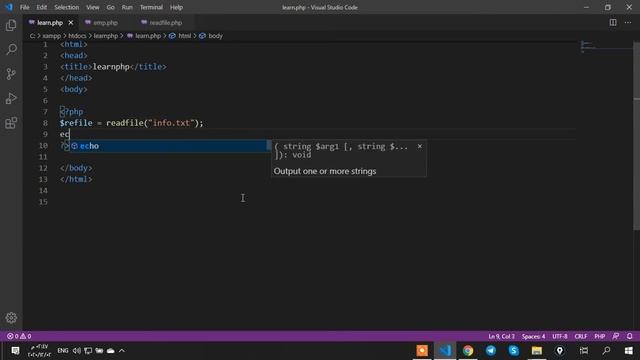Viewport: 640px width, 360px height.
Task: Place cursor in readfile("info.txt") line
Action: click(x=131, y=123)
